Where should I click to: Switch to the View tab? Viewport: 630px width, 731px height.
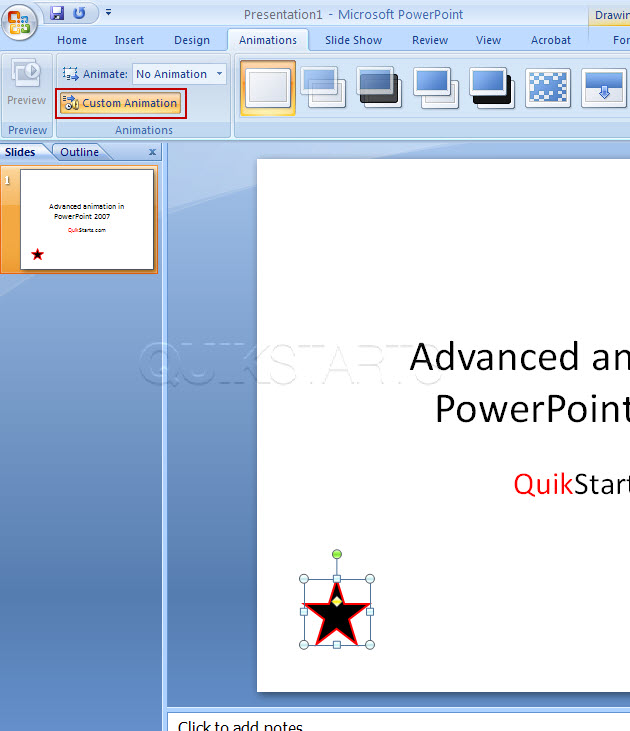[488, 40]
